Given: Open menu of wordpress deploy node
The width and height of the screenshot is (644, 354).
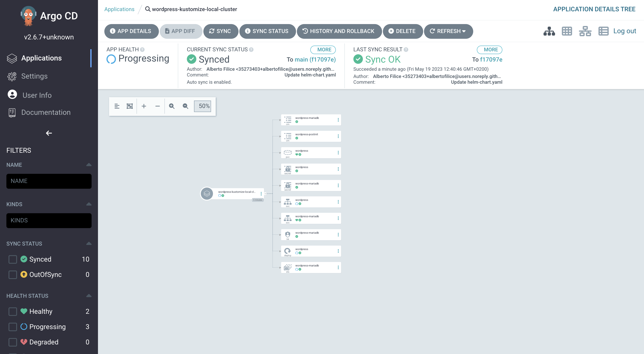Looking at the screenshot, I should click(x=338, y=251).
